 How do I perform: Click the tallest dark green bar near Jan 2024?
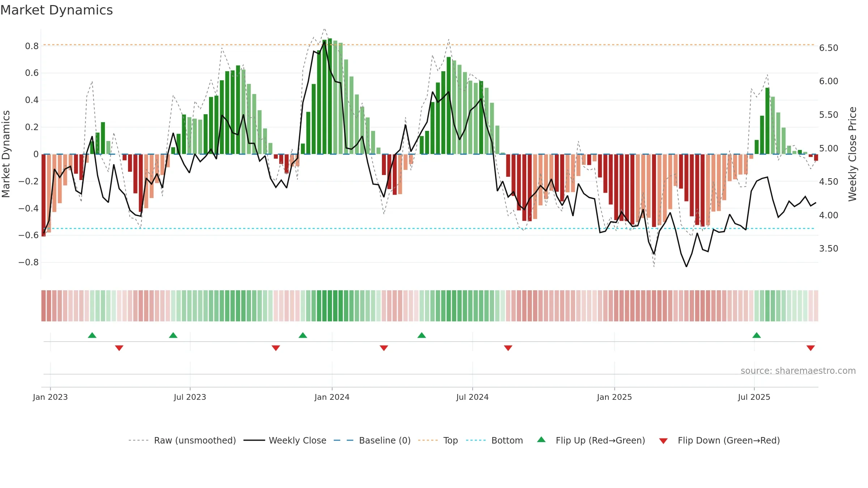pyautogui.click(x=329, y=96)
